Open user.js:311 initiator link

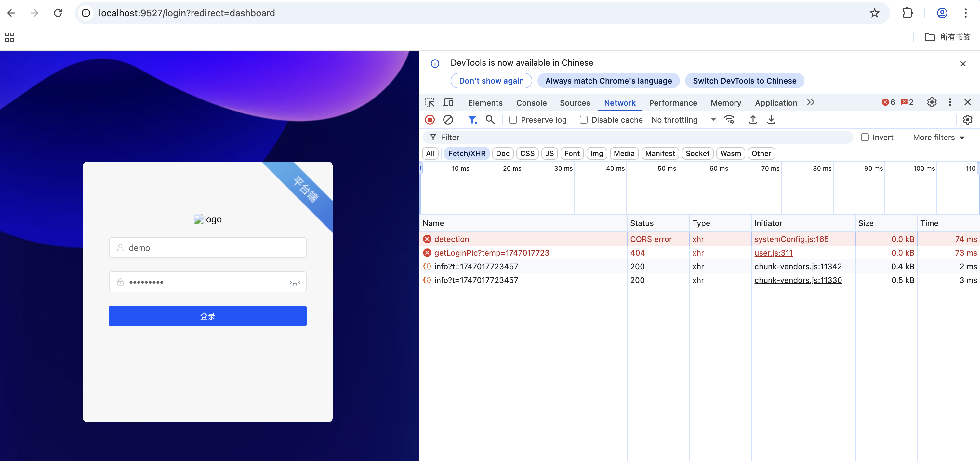coord(774,253)
